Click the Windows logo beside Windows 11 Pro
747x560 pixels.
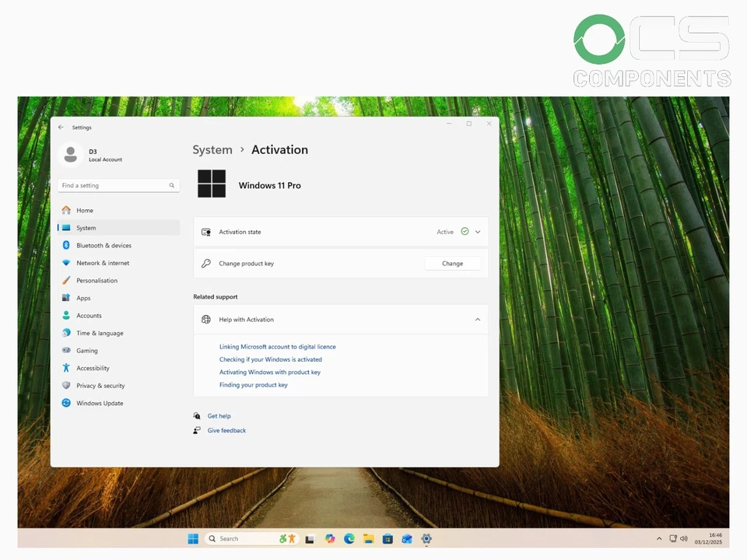212,184
